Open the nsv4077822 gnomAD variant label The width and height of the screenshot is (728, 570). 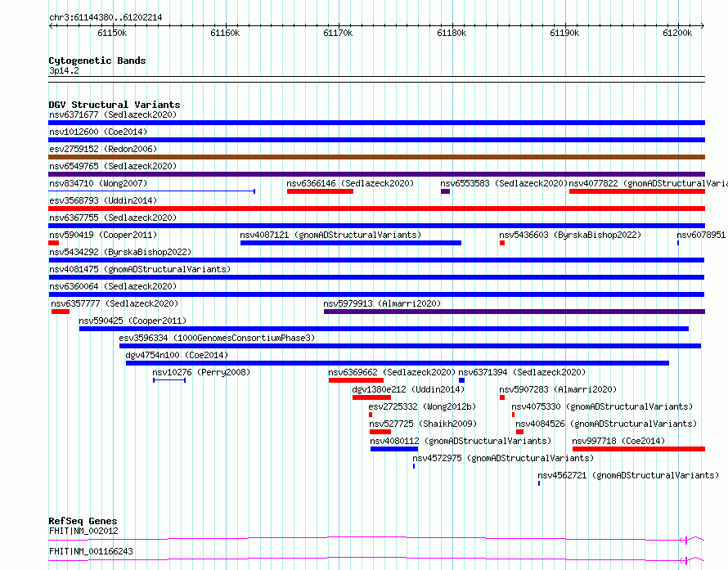coord(648,183)
